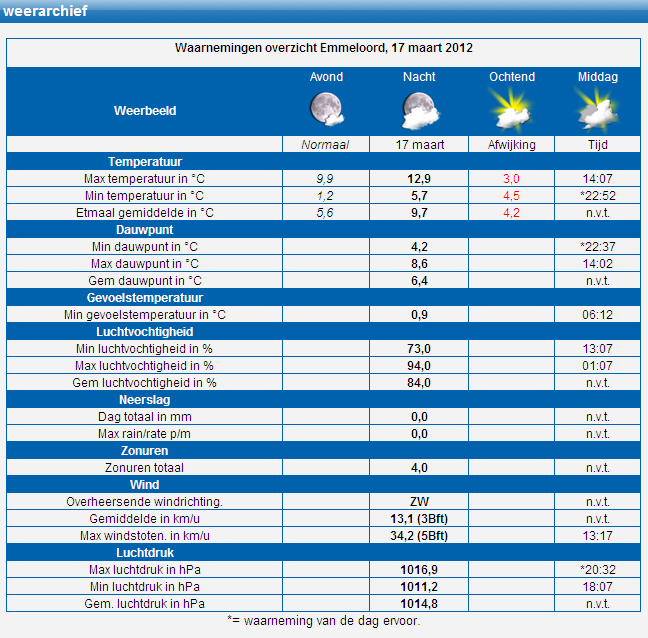The image size is (648, 638).
Task: Click the Afwijking column heading
Action: 512,145
